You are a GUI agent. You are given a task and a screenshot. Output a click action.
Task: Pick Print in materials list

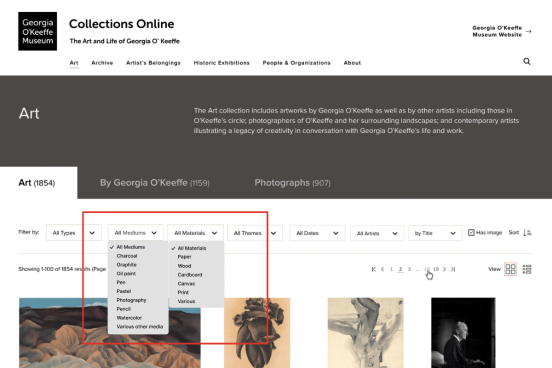(183, 292)
